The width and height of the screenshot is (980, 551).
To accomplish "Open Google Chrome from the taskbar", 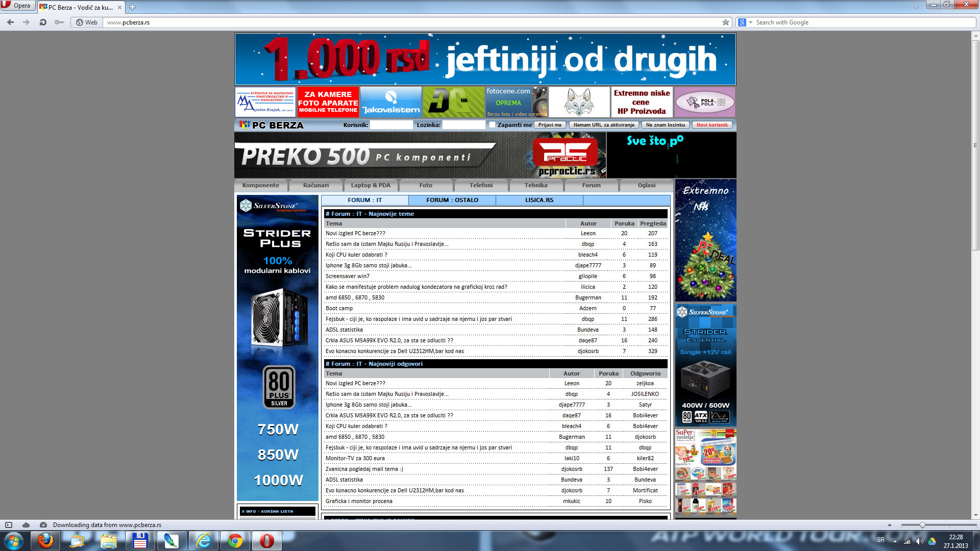I will (235, 541).
